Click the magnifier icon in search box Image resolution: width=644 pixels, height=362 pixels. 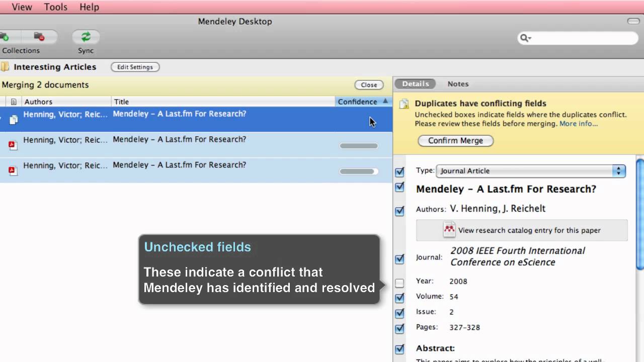pos(526,38)
